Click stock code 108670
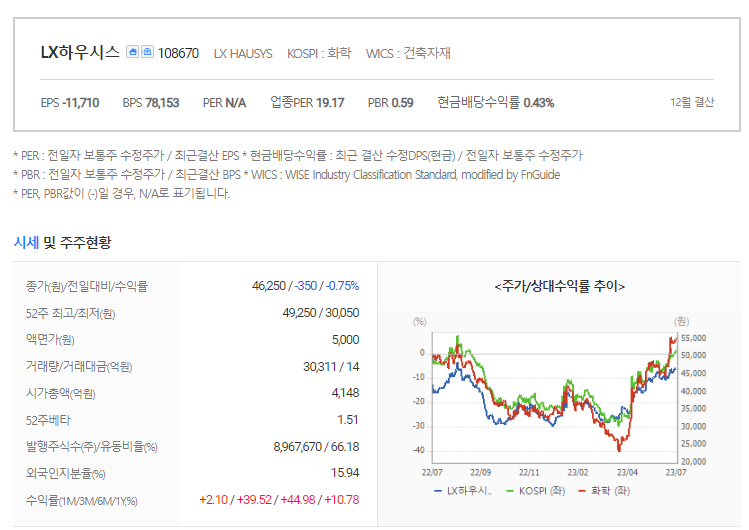Screen dimensions: 749x530 (x=178, y=53)
